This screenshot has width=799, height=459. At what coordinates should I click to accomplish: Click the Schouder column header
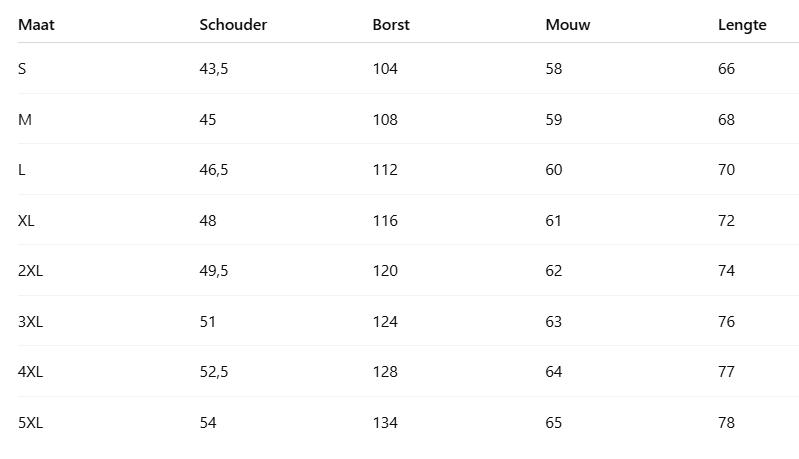coord(233,25)
